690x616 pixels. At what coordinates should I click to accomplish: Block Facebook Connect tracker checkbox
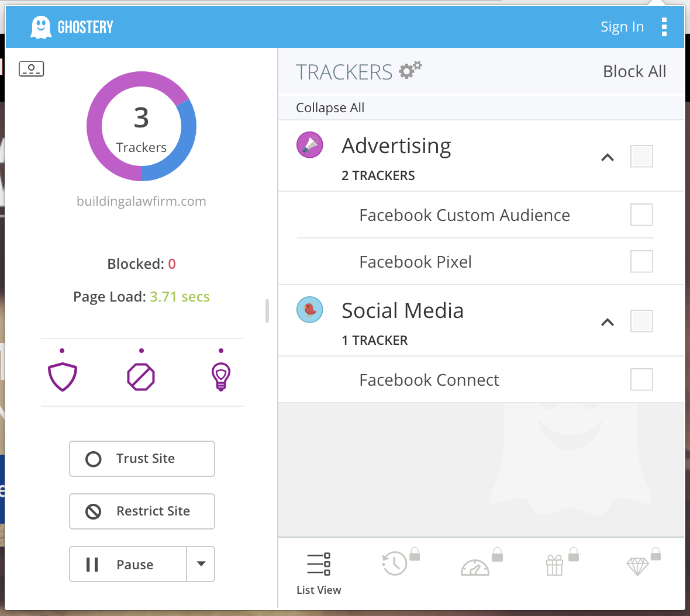click(641, 379)
